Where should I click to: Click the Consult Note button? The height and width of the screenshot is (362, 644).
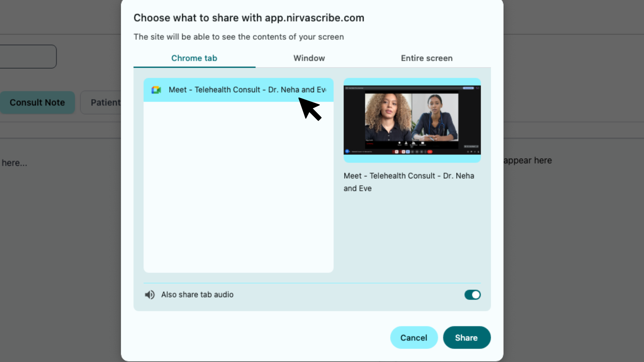point(37,102)
